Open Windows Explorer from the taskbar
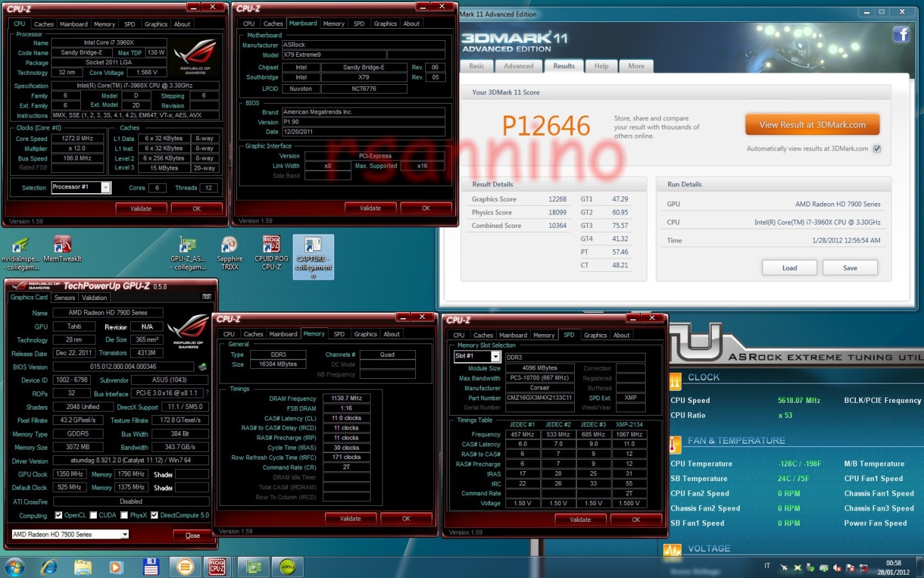This screenshot has height=578, width=924. [83, 567]
